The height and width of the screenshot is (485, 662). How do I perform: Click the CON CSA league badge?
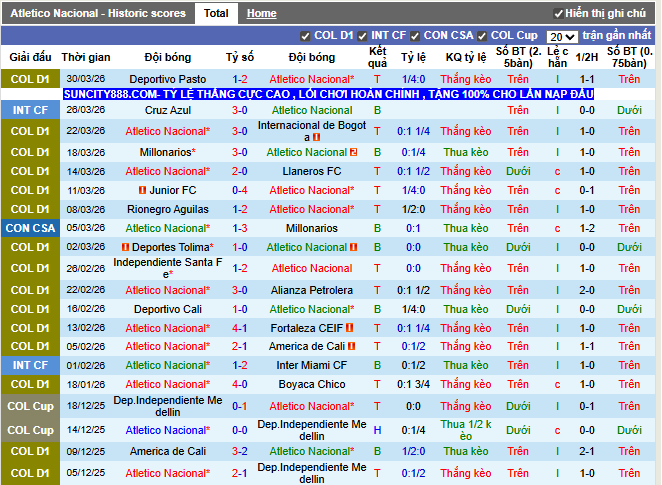click(x=30, y=228)
